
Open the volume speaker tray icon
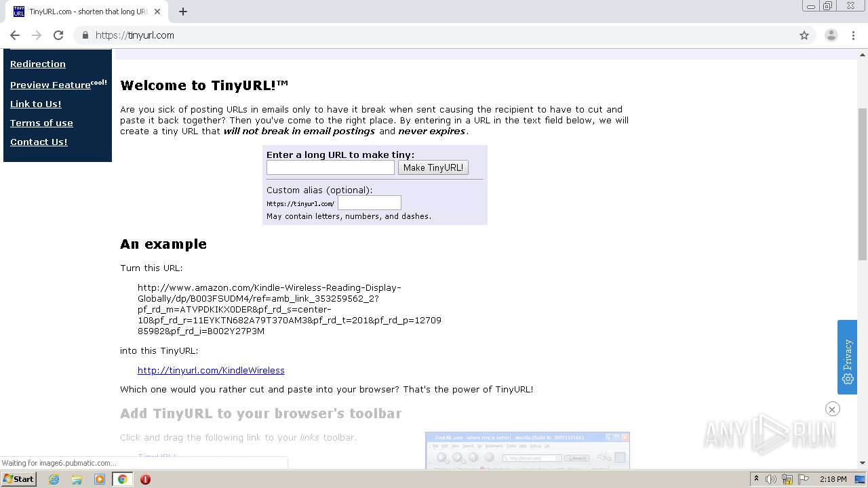(771, 479)
